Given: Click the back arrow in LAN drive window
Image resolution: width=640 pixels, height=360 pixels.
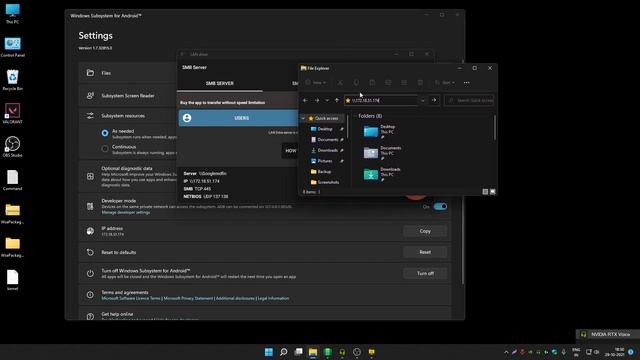Looking at the screenshot, I should click(182, 54).
